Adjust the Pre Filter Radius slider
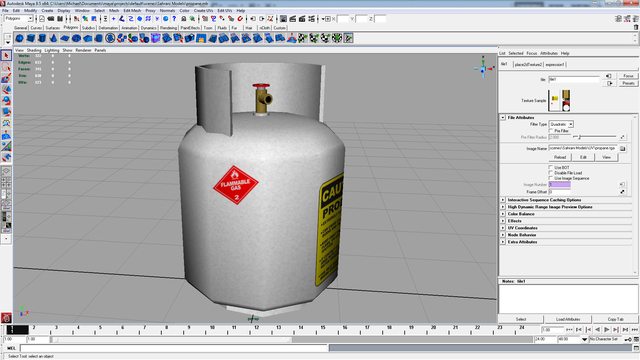 point(595,137)
